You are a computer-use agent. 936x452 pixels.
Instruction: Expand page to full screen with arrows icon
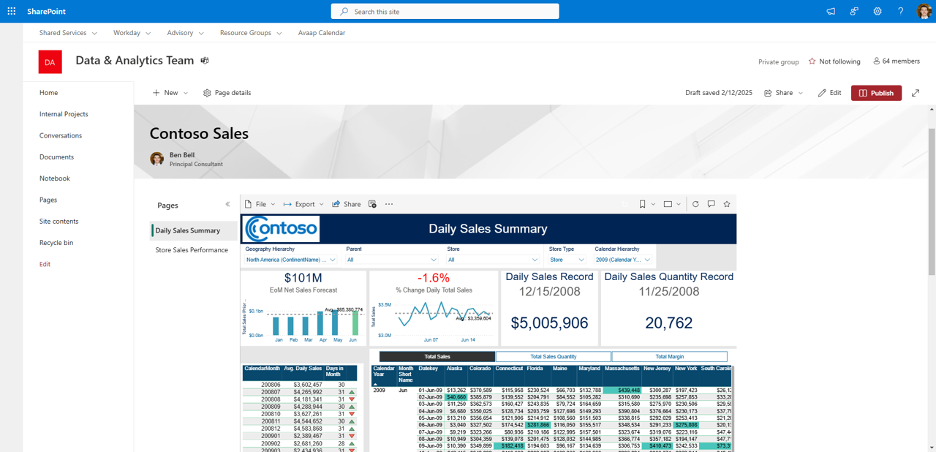(x=916, y=93)
